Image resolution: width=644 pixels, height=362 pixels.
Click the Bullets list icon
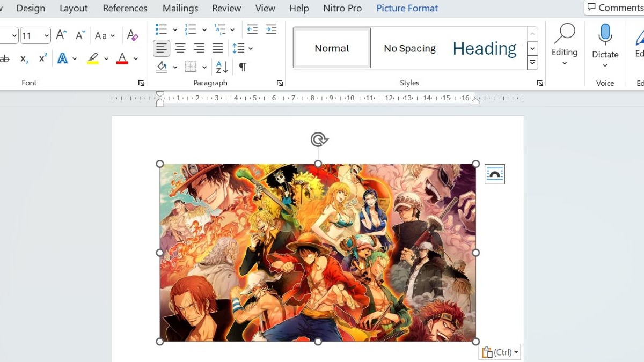click(161, 29)
